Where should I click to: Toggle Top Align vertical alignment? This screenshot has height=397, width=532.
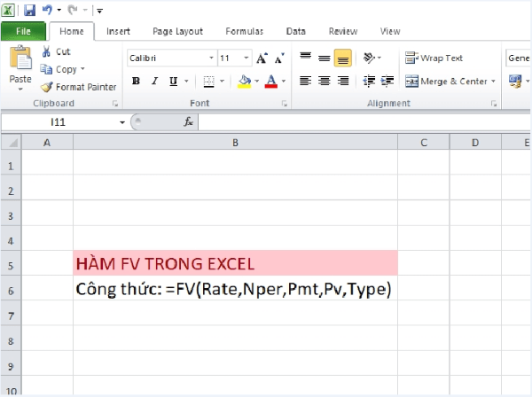(x=306, y=58)
